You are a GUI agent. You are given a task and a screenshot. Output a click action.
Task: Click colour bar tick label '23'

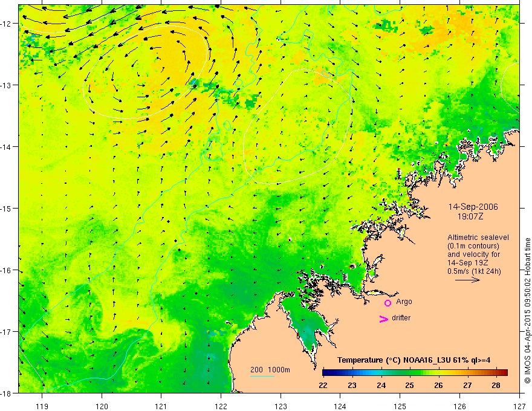point(352,385)
